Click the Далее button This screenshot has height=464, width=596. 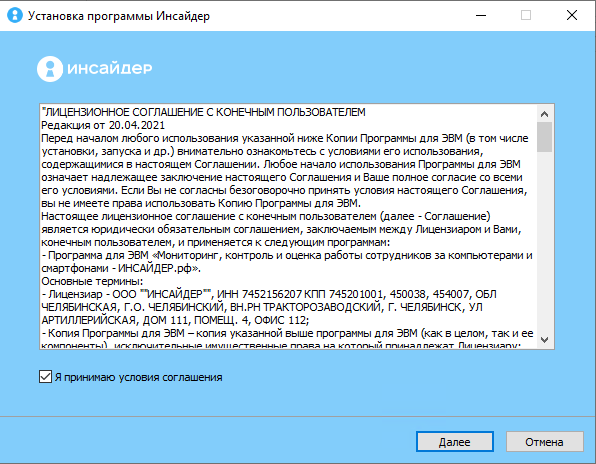point(455,442)
